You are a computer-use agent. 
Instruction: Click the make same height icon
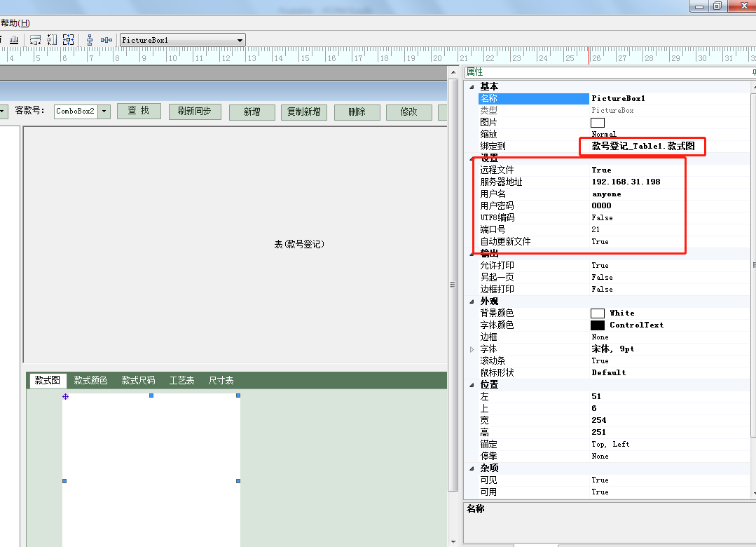[52, 40]
